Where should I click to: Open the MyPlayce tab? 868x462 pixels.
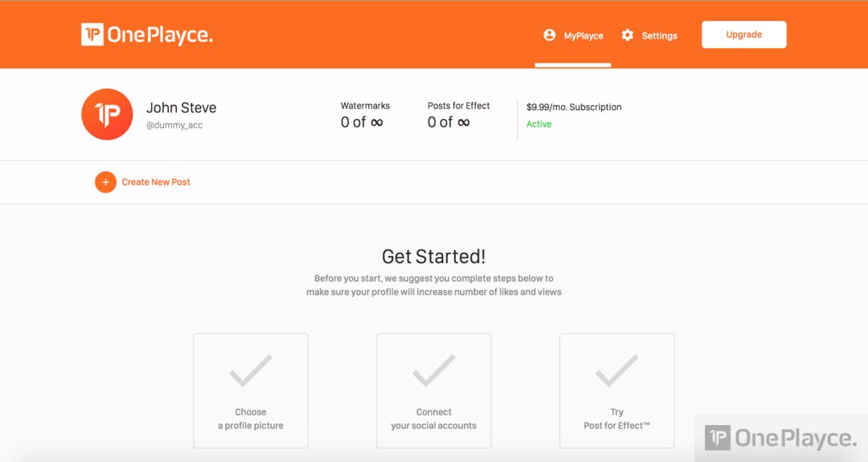click(573, 35)
